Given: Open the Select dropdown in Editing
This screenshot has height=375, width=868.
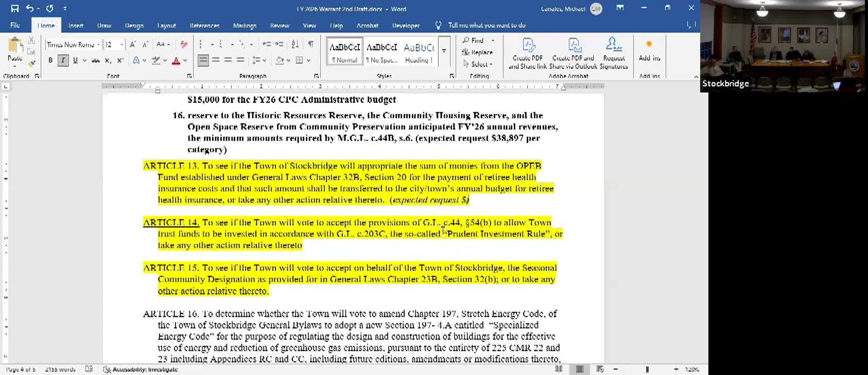Looking at the screenshot, I should (478, 64).
